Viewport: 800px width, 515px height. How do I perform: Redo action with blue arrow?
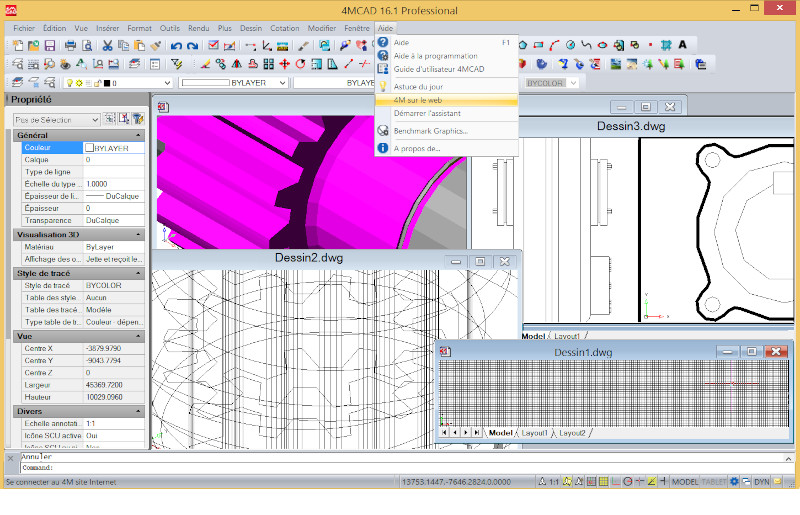[x=192, y=46]
